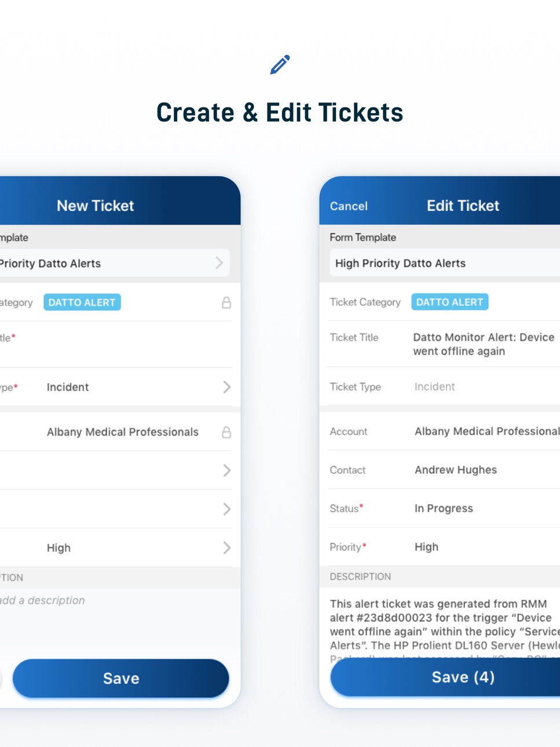Select the DATTO ALERT tag in New Ticket

tap(82, 302)
